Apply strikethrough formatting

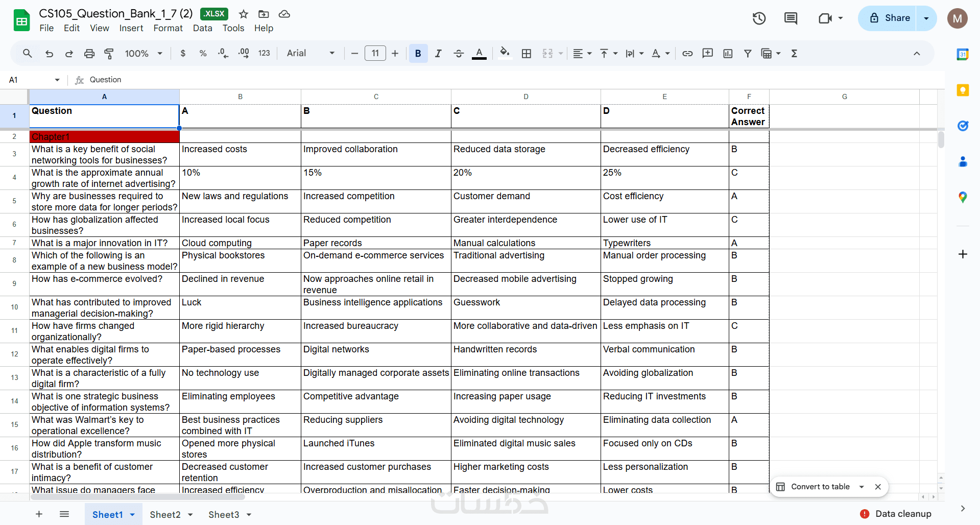(459, 53)
